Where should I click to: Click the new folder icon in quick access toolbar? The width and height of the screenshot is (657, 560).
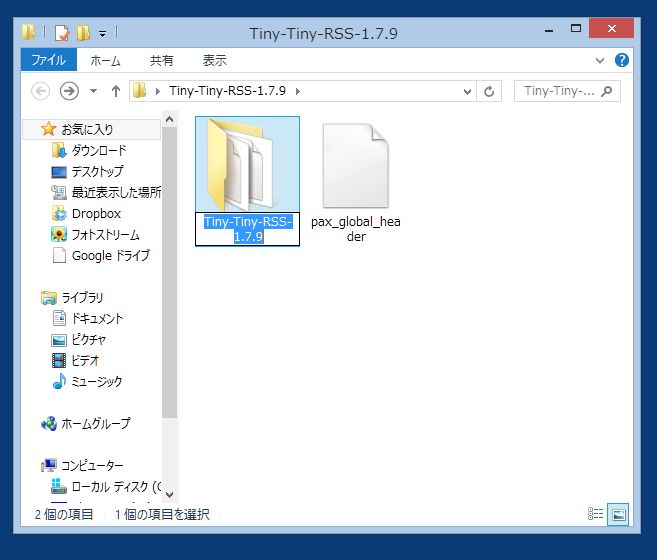83,33
